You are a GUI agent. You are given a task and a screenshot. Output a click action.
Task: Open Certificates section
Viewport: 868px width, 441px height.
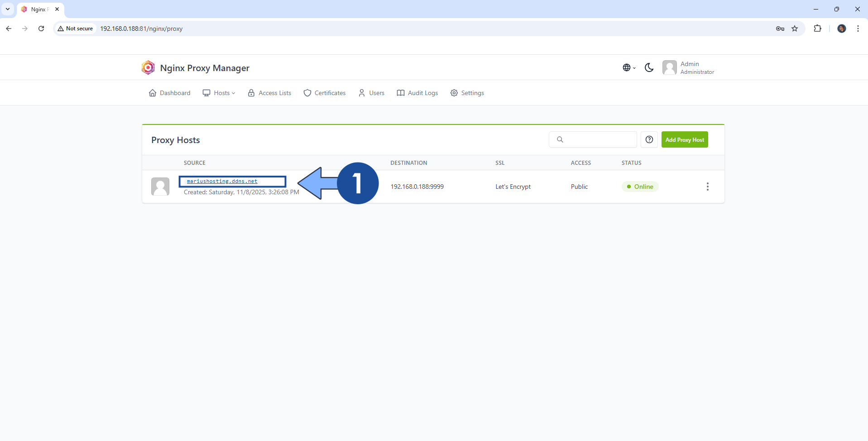click(330, 93)
